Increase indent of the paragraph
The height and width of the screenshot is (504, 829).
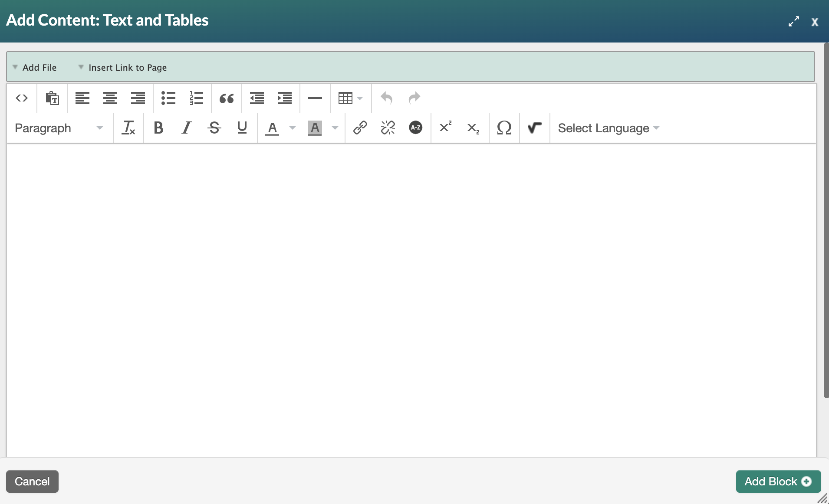(285, 98)
